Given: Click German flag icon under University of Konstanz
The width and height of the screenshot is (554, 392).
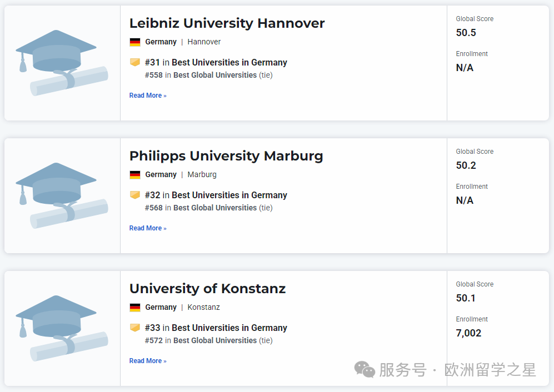Looking at the screenshot, I should 135,308.
